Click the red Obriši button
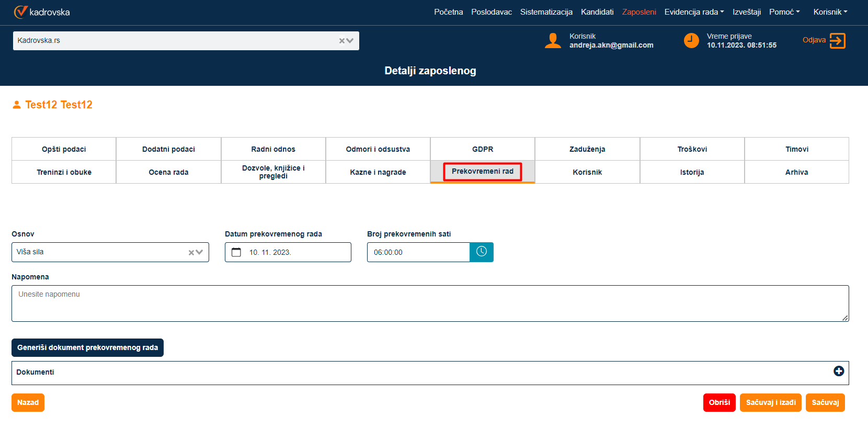The height and width of the screenshot is (428, 868). point(719,402)
